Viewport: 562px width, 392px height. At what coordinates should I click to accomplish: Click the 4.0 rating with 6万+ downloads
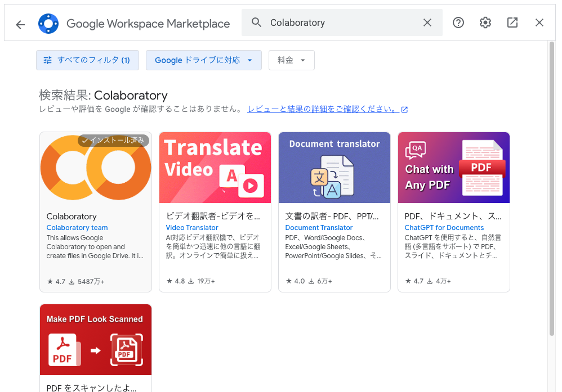pos(309,281)
